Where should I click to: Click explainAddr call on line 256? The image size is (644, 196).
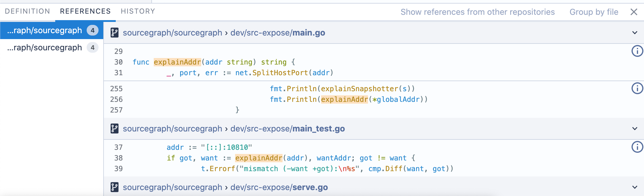point(345,99)
